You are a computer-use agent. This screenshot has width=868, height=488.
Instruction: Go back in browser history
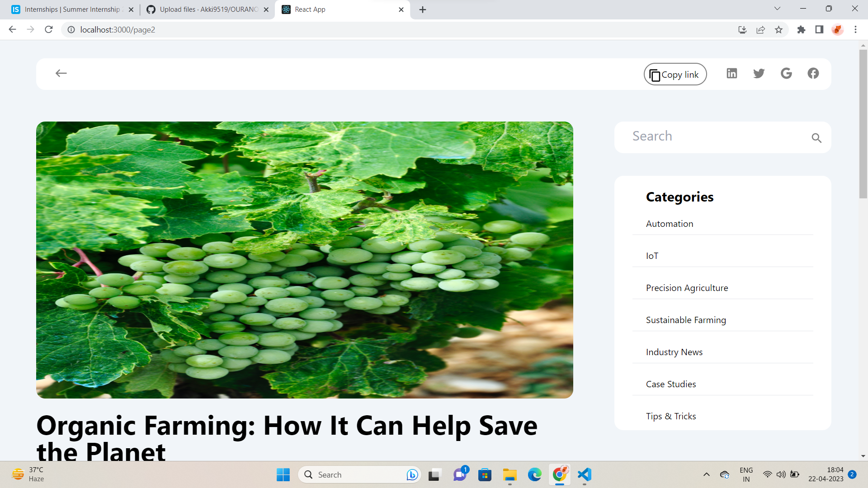(x=13, y=29)
